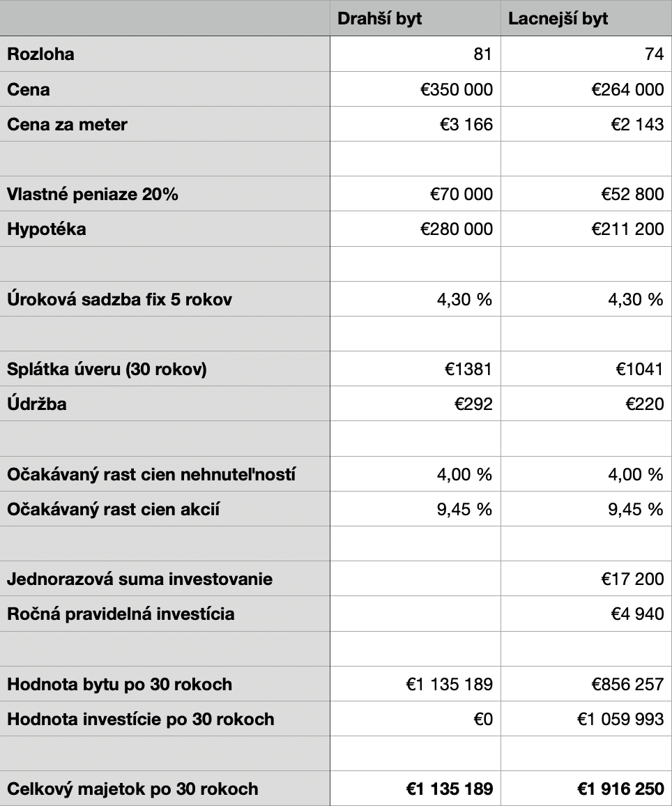Select the €264 000 price cell
Viewport: 672px width, 806px height.
[586, 89]
